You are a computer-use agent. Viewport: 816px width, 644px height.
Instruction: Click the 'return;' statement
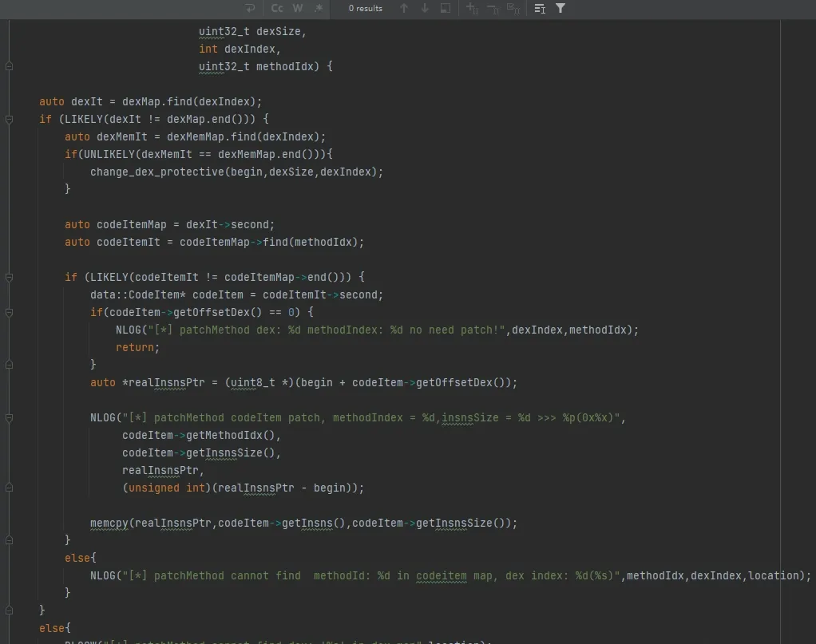(x=137, y=348)
